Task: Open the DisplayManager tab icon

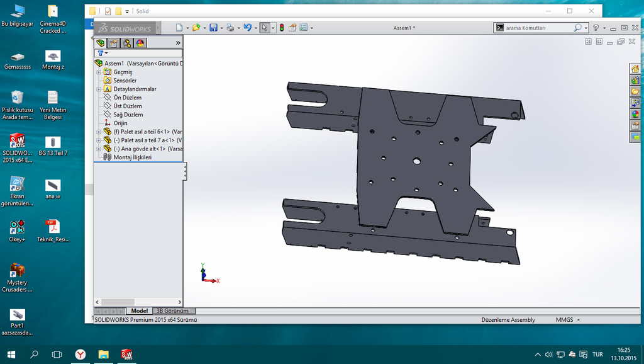Action: (x=140, y=43)
